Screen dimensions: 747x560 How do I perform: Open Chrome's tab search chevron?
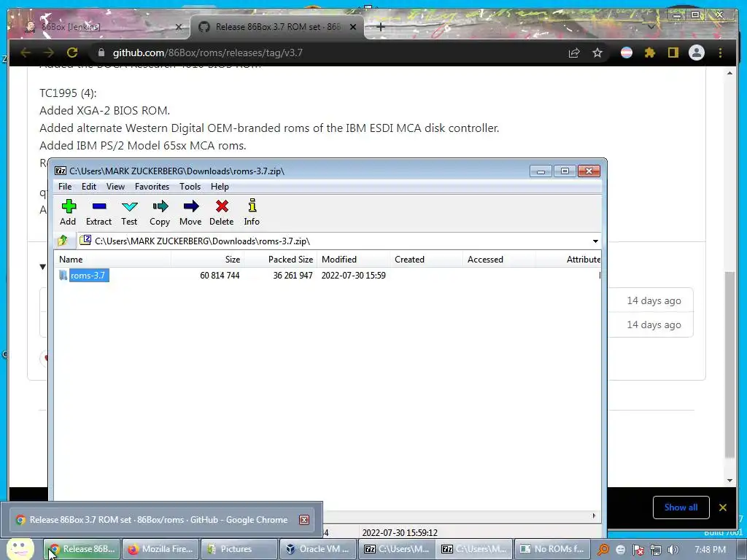click(x=651, y=27)
